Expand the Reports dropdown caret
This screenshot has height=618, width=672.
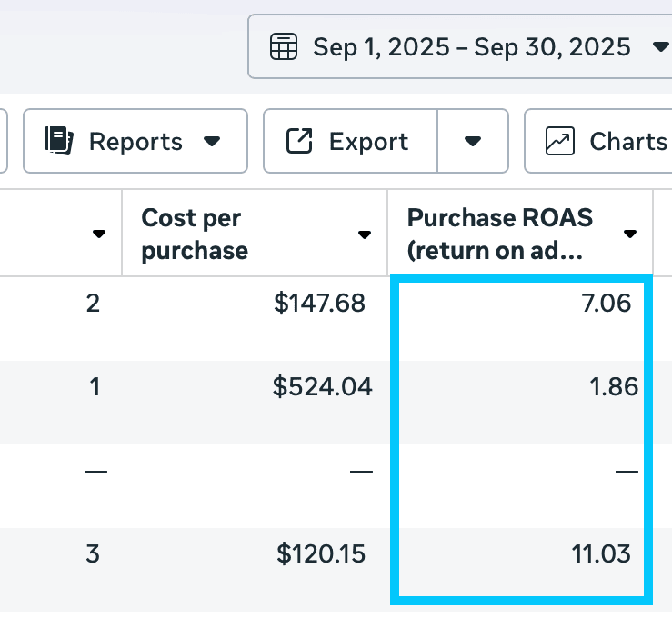tap(212, 142)
